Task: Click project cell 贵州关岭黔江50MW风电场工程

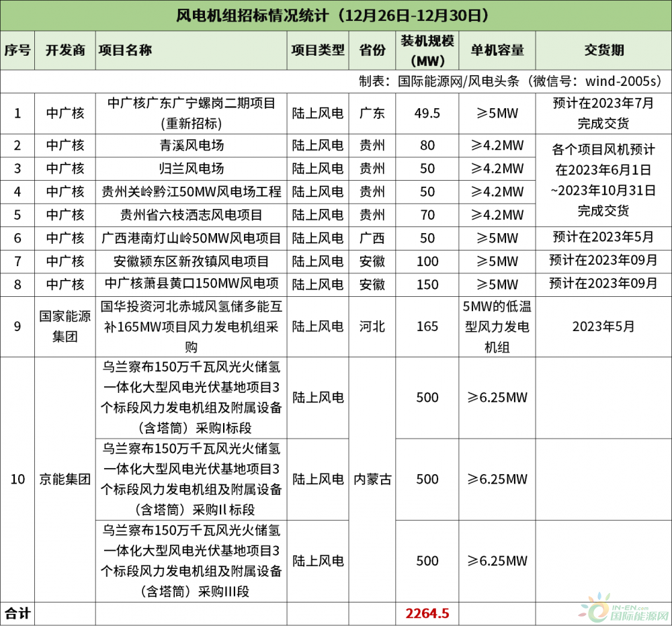Action: coord(191,191)
